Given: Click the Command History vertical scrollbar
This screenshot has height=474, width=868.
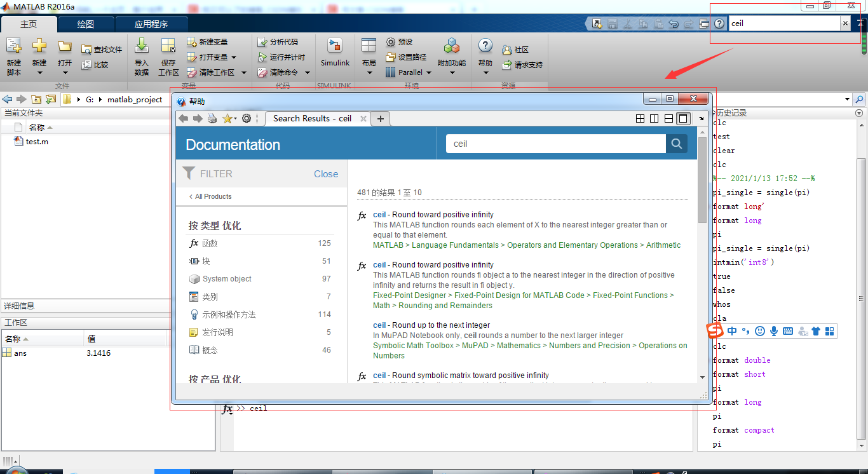Looking at the screenshot, I should 861,299.
